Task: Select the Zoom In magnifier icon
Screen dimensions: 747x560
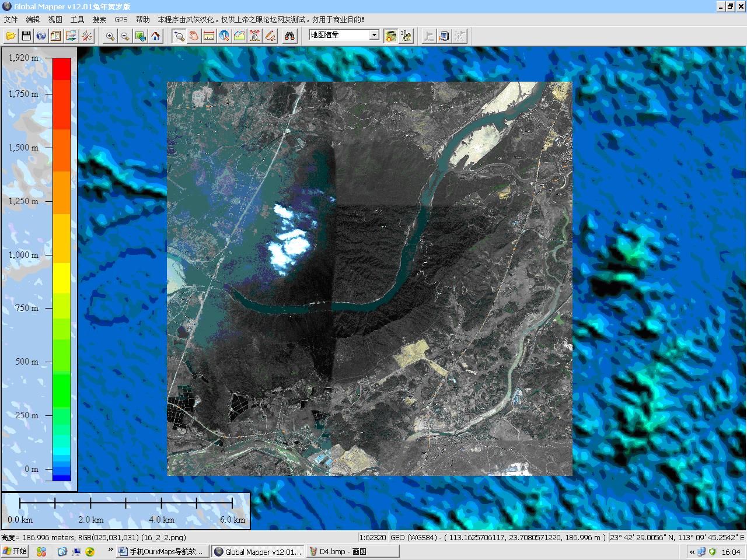Action: pyautogui.click(x=110, y=36)
